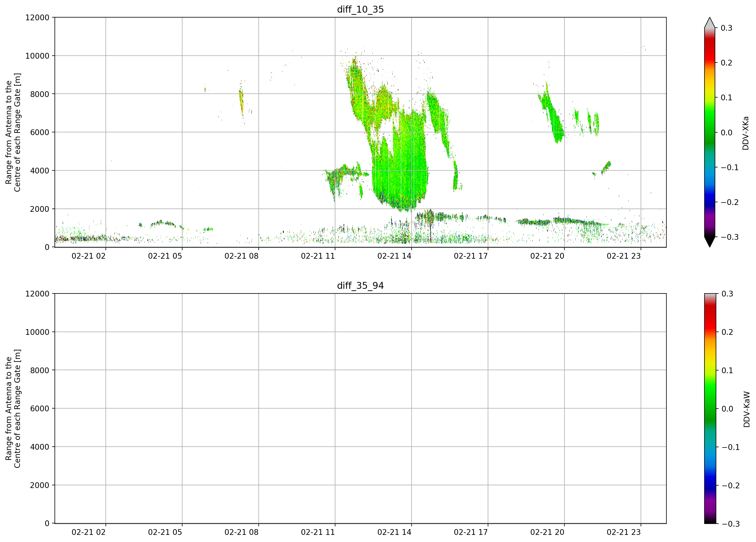Click the "0.0" tick on DDV-XKa colorbar
Screen dimensions: 756x542
click(x=727, y=133)
